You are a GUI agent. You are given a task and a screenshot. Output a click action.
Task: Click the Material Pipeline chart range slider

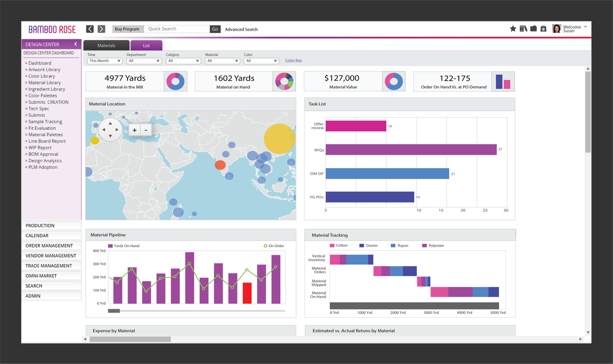coord(114,311)
